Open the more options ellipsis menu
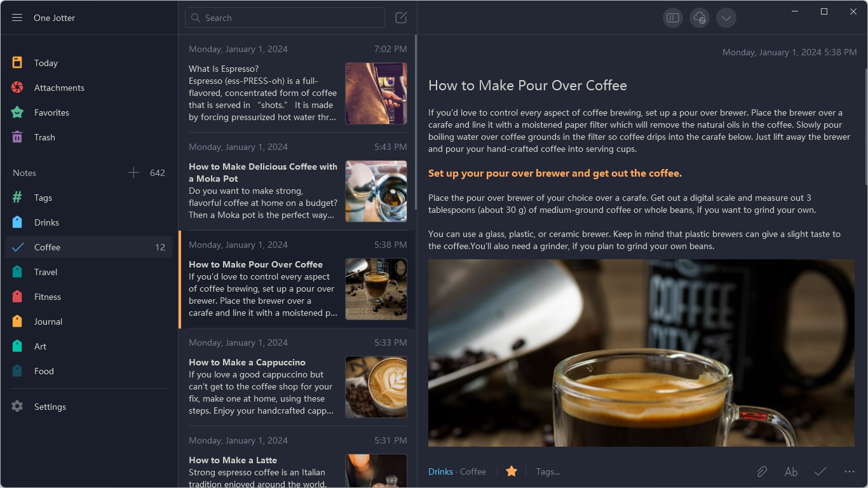Screen dimensions: 868x488 (x=850, y=471)
